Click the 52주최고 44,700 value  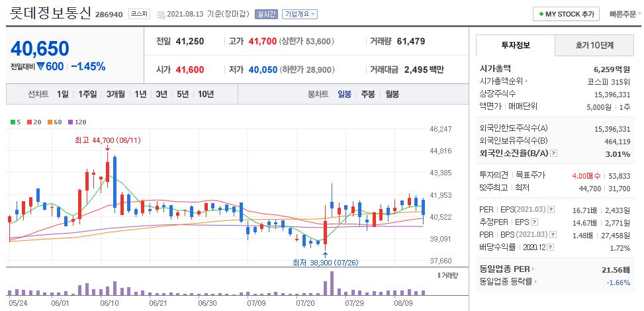590,189
